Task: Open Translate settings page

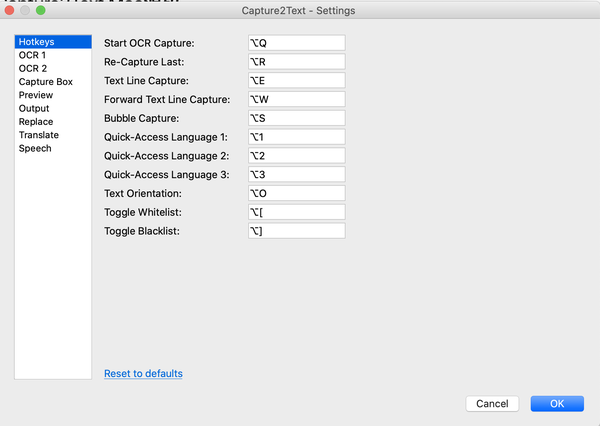Action: coord(38,135)
